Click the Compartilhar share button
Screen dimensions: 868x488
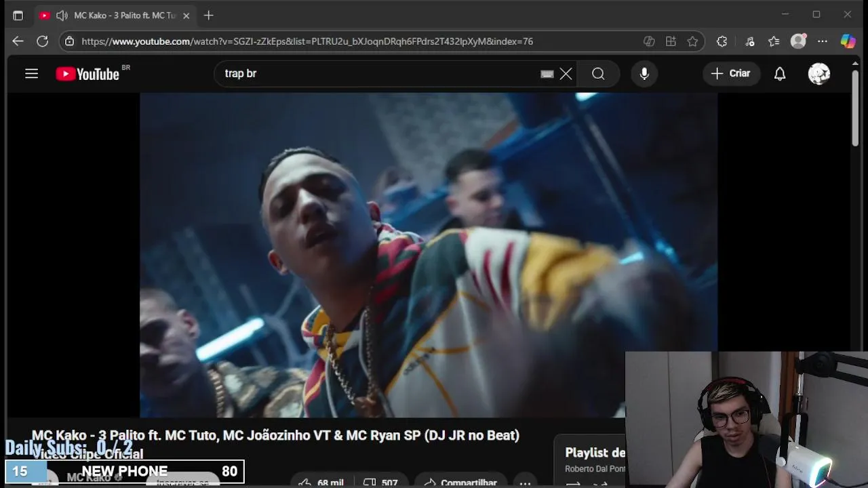pyautogui.click(x=460, y=482)
